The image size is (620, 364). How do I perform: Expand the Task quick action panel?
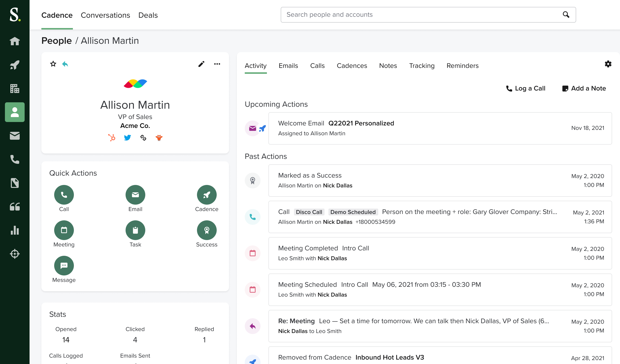(135, 230)
